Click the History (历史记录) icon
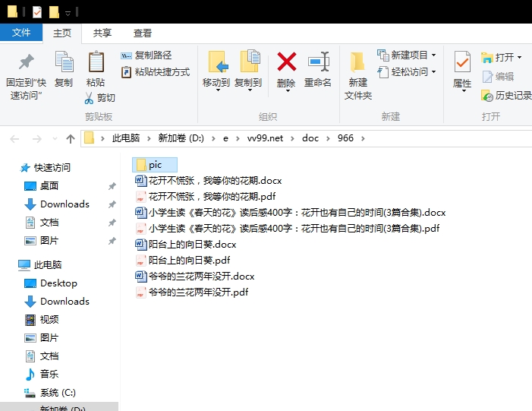The width and height of the screenshot is (532, 411). click(x=487, y=96)
